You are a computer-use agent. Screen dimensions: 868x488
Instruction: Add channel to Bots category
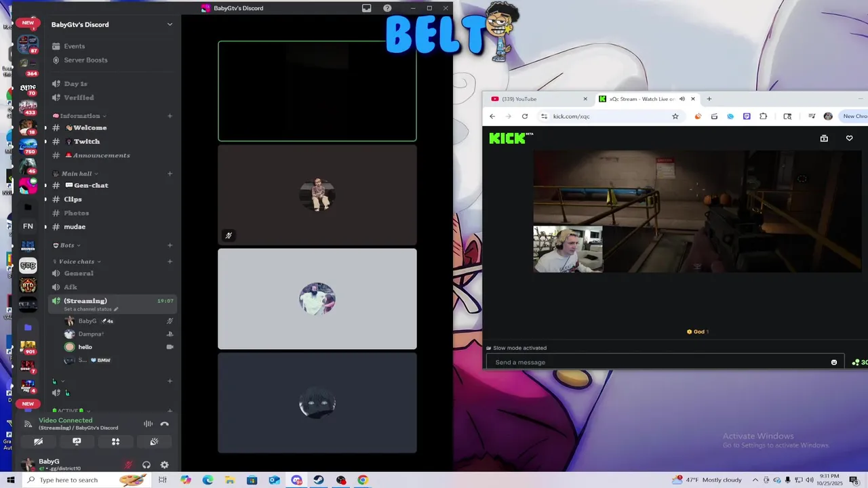[x=170, y=245]
